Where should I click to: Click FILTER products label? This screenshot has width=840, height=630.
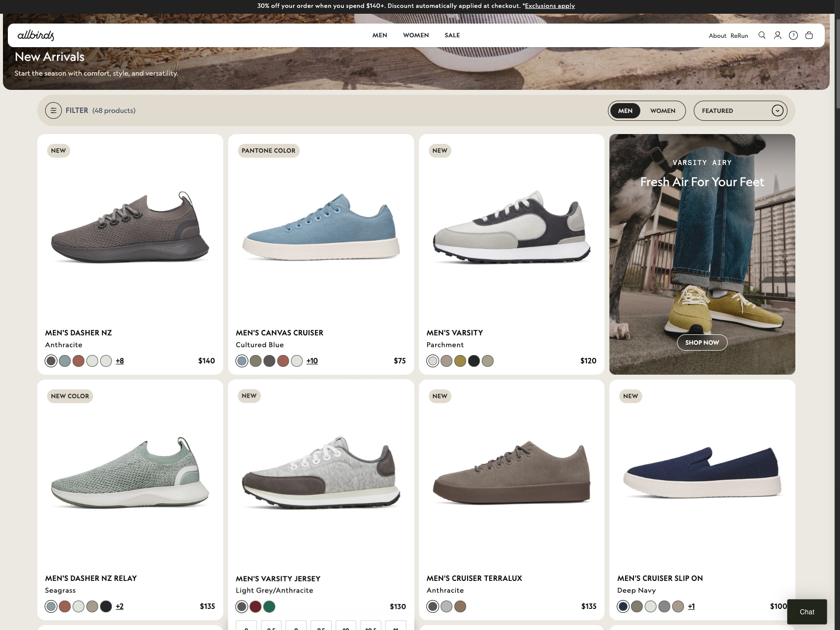click(101, 110)
